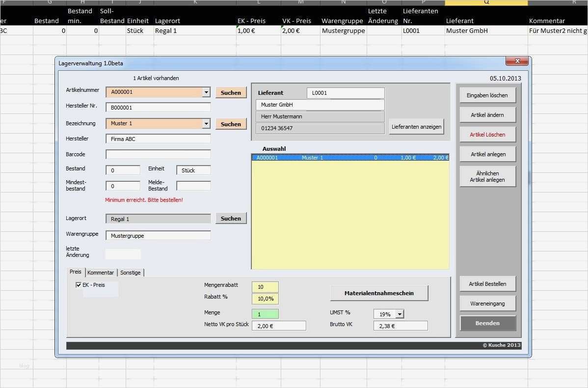Click the Artikel anlegen button
This screenshot has width=588, height=388.
487,154
